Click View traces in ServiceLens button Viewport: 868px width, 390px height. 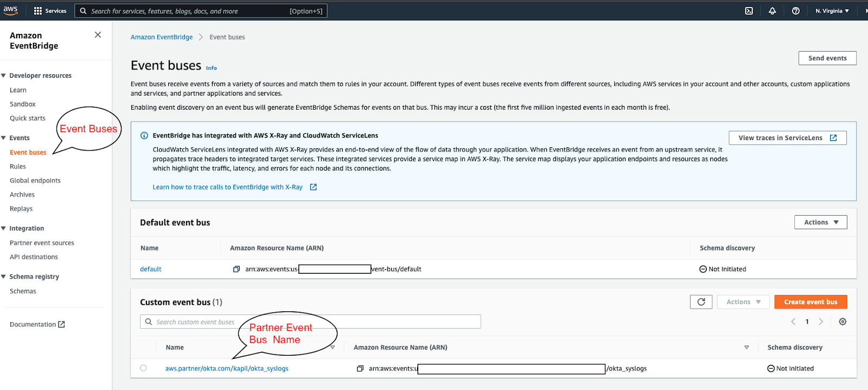pyautogui.click(x=788, y=138)
